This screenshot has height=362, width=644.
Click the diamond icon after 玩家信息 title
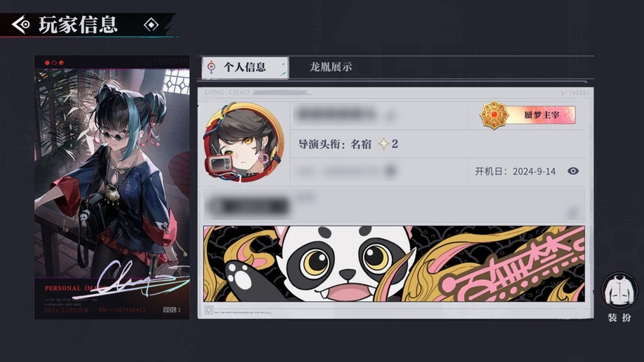click(x=151, y=25)
